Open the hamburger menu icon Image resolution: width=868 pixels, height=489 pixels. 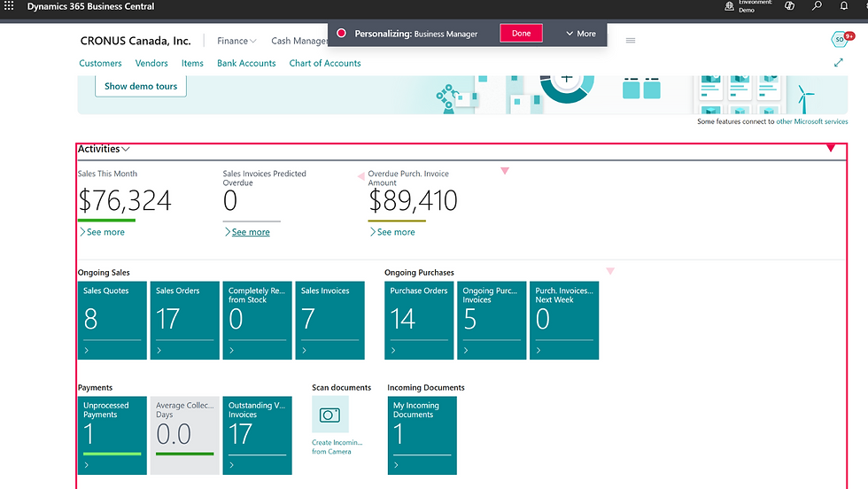point(631,41)
